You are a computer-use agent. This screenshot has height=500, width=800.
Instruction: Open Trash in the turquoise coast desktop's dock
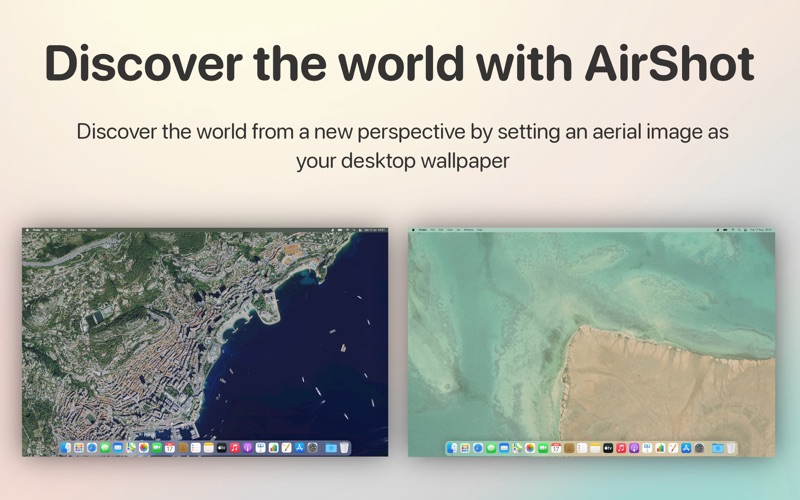(x=731, y=448)
